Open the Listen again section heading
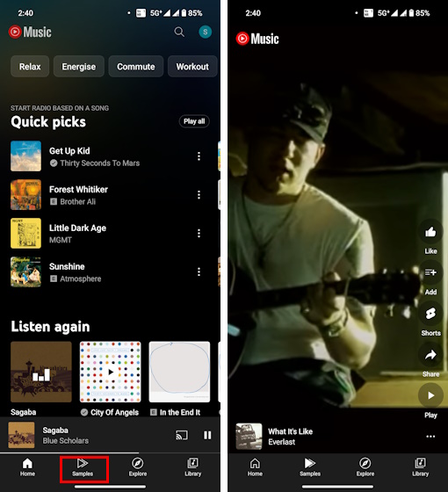The height and width of the screenshot is (492, 448). pyautogui.click(x=50, y=327)
